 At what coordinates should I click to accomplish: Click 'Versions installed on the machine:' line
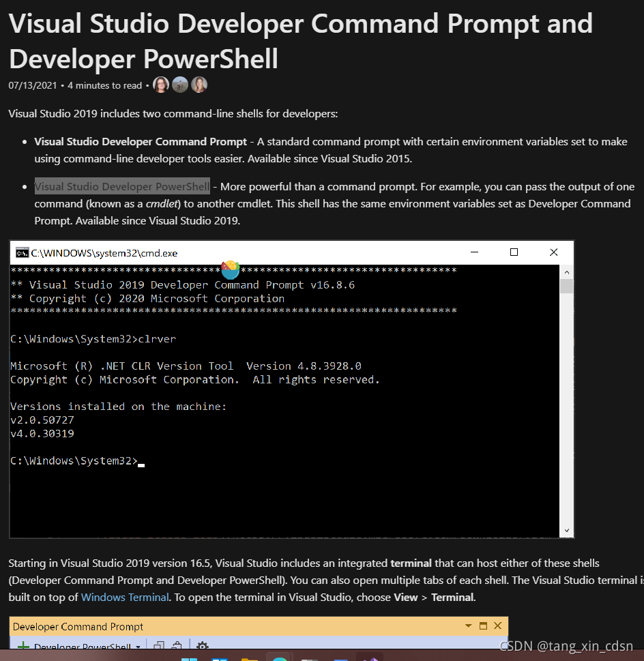(119, 407)
